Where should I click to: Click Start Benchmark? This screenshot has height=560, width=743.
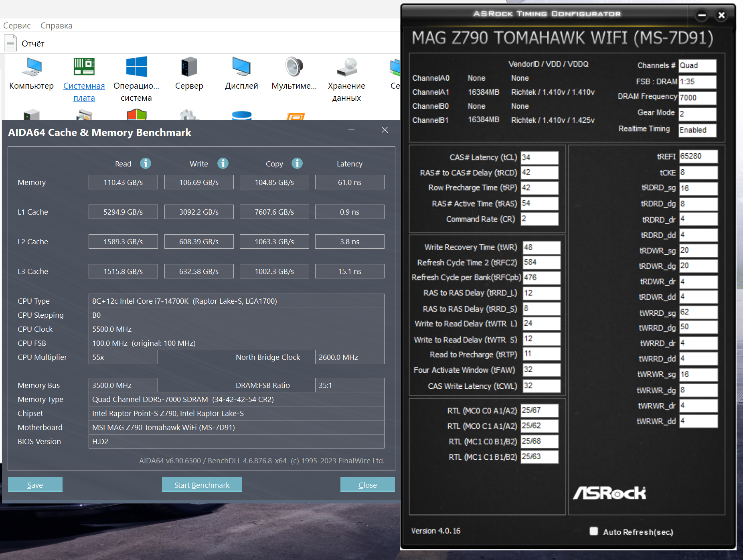coord(202,485)
